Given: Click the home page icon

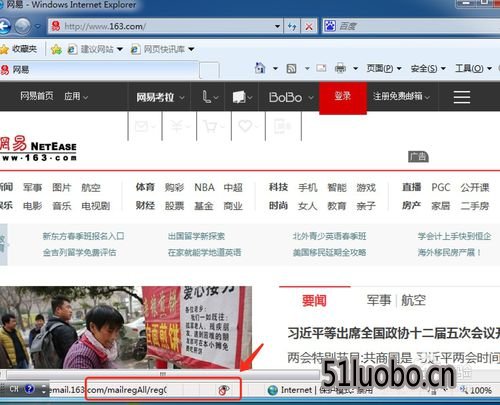Looking at the screenshot, I should pyautogui.click(x=260, y=68).
